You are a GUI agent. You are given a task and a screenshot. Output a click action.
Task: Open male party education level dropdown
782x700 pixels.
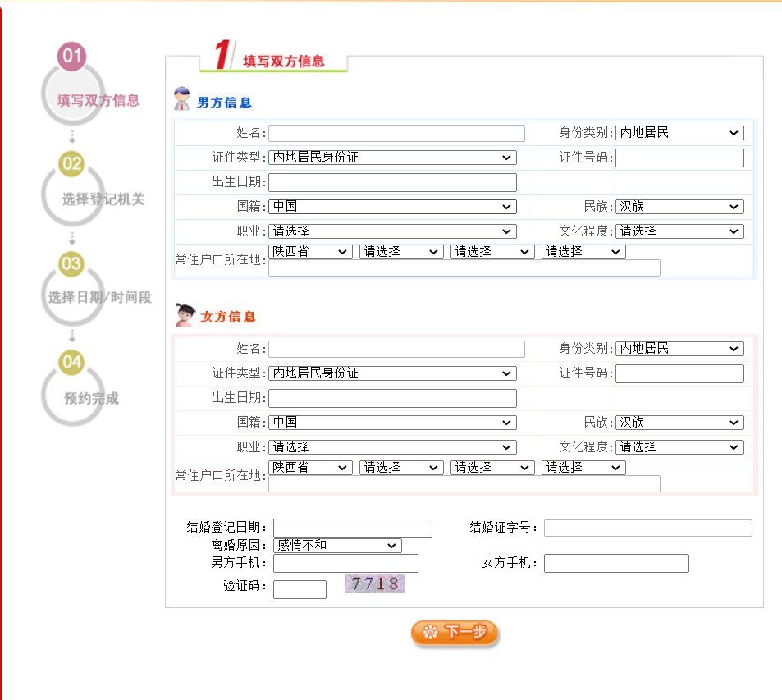(679, 231)
